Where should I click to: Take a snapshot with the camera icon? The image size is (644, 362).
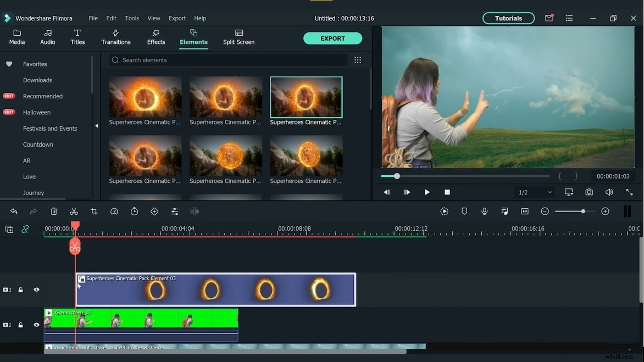click(589, 192)
